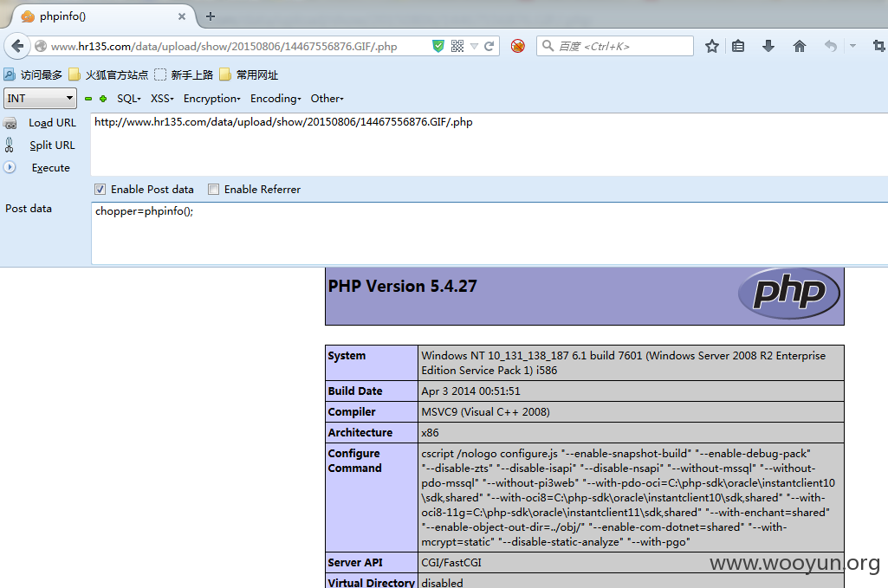Image resolution: width=888 pixels, height=588 pixels.
Task: Open the XSS menu
Action: click(x=163, y=99)
